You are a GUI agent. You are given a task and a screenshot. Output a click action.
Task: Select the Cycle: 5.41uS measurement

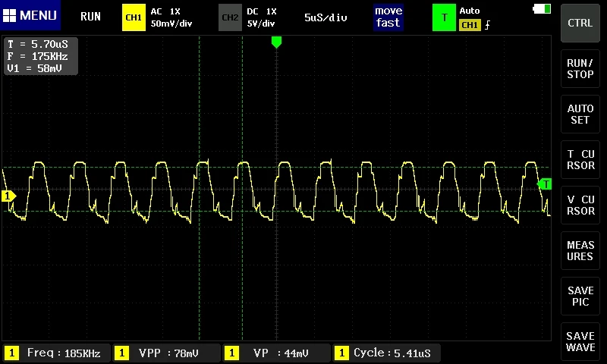[x=387, y=353]
